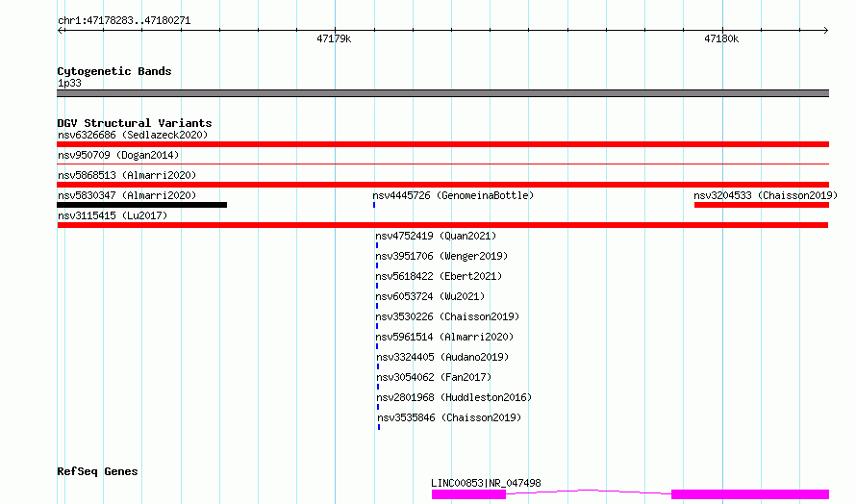Click the red bar under nsv5868513

(x=442, y=185)
